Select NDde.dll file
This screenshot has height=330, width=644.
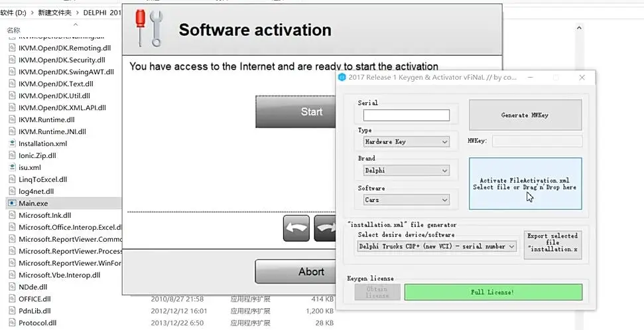[33, 287]
